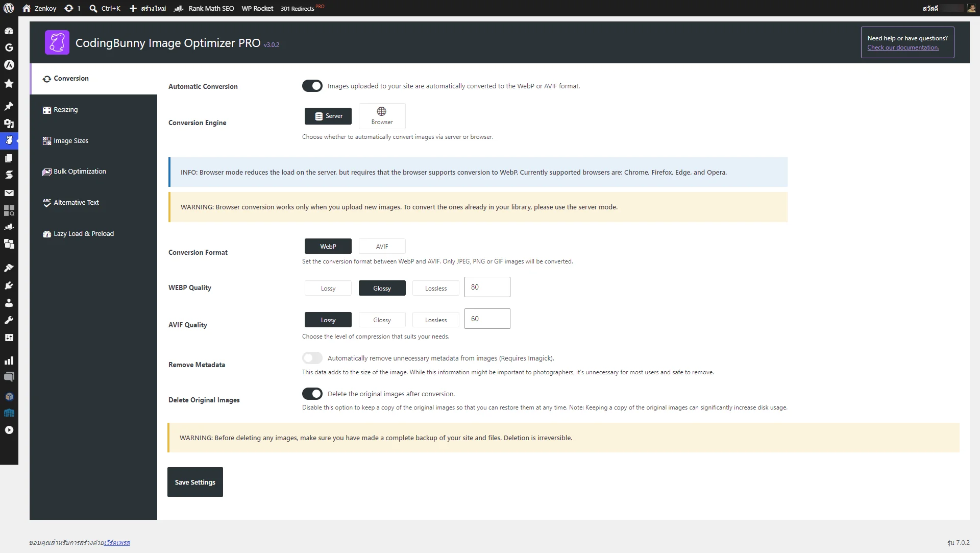Open Plugins plug icon in sidebar
Image resolution: width=980 pixels, height=553 pixels.
9,285
